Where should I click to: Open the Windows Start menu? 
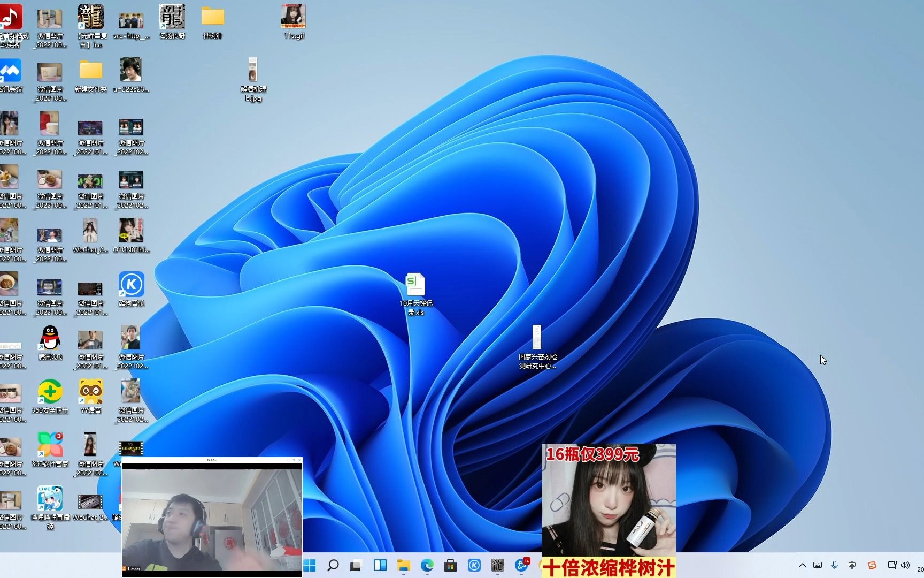click(310, 565)
